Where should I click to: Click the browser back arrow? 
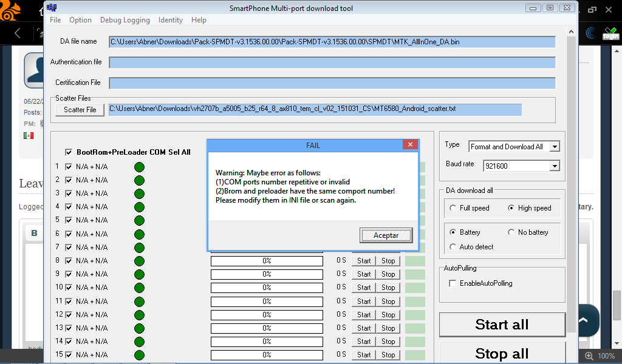click(17, 33)
